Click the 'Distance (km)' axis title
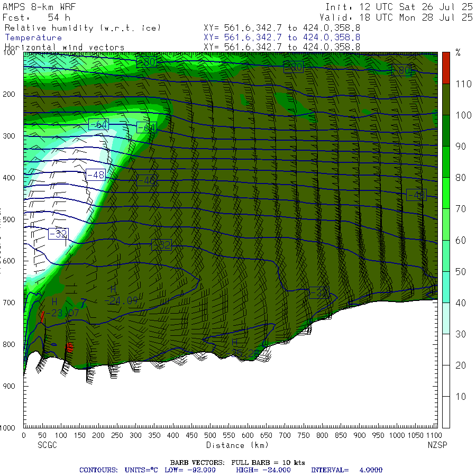The image size is (476, 476). 237,445
